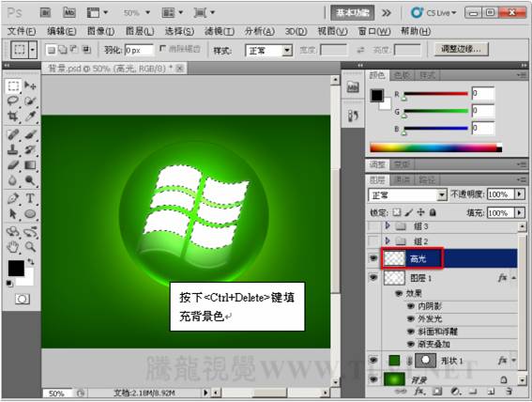
Task: Select the 3D Rotate tool
Action: click(x=13, y=232)
